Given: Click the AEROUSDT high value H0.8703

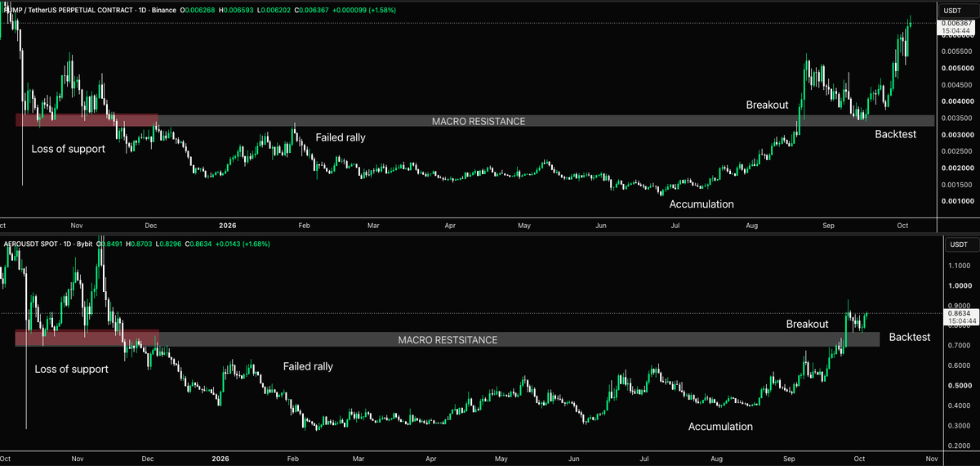Looking at the screenshot, I should [x=139, y=243].
